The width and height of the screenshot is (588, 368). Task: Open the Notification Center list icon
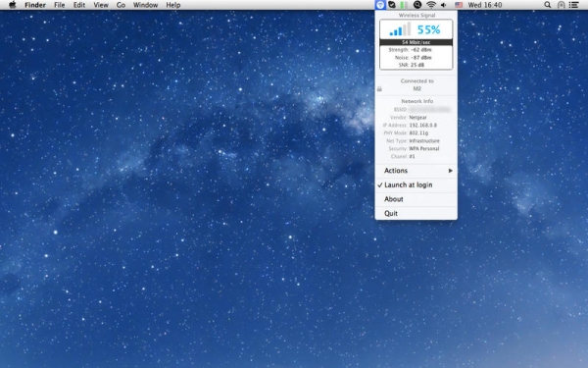coord(573,5)
